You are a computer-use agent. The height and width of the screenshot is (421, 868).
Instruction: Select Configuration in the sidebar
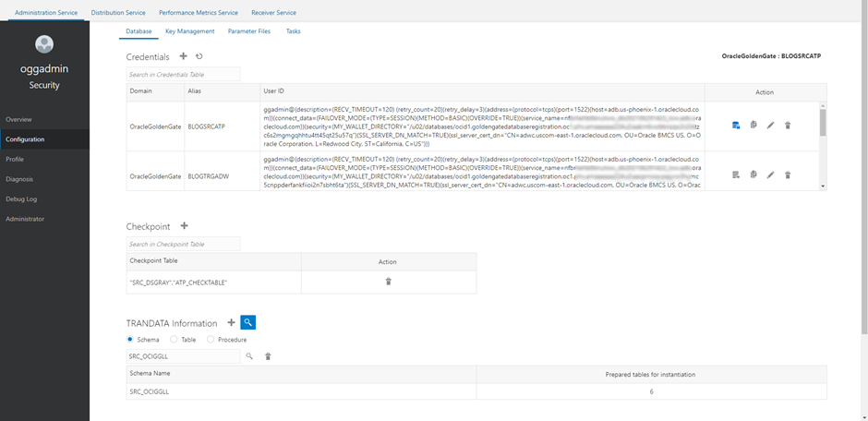[x=44, y=139]
